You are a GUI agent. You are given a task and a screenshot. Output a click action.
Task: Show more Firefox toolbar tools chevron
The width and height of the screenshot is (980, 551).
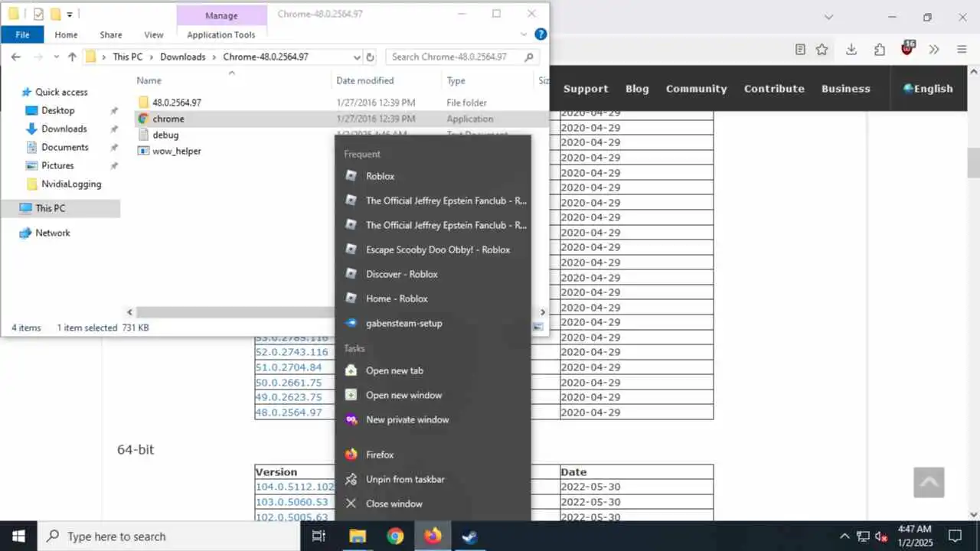[934, 49]
